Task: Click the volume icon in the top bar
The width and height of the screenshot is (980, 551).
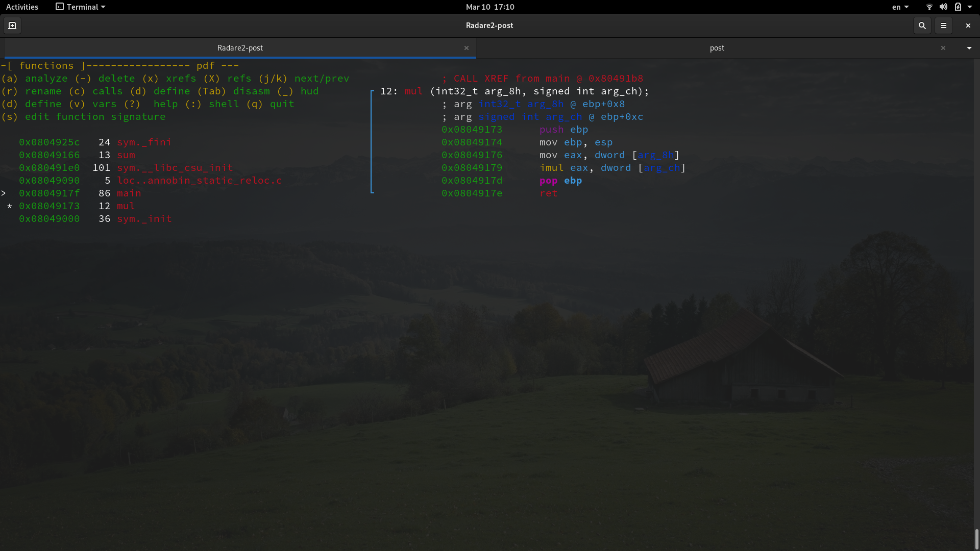Action: click(x=943, y=7)
